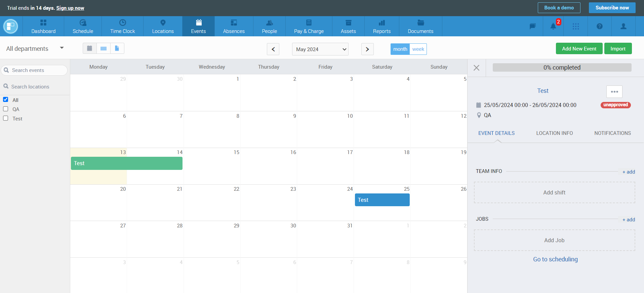Open the notifications bell with badge
Screen dimensions: 644x293
point(553,26)
